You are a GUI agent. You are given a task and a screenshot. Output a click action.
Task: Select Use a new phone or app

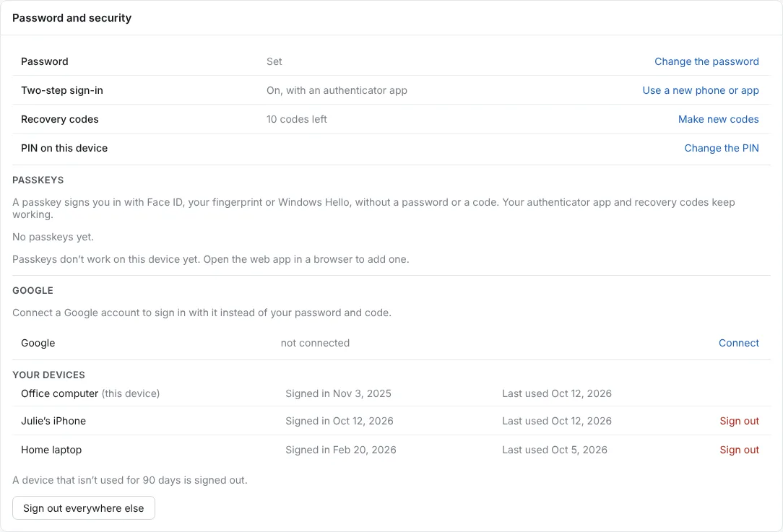tap(701, 90)
